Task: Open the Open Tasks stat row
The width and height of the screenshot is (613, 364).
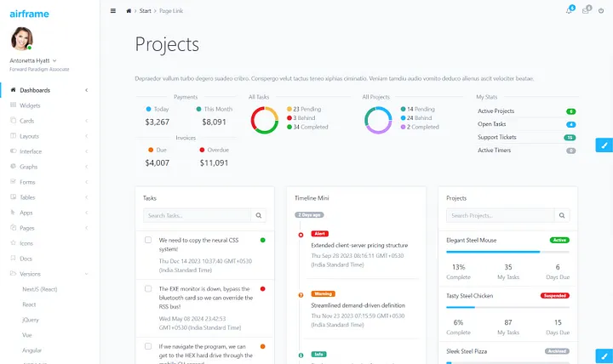Action: tap(527, 124)
